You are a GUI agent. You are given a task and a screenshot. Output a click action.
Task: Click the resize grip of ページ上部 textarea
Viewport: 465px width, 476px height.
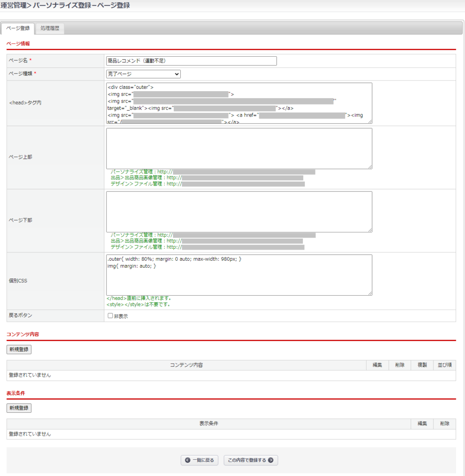point(369,166)
